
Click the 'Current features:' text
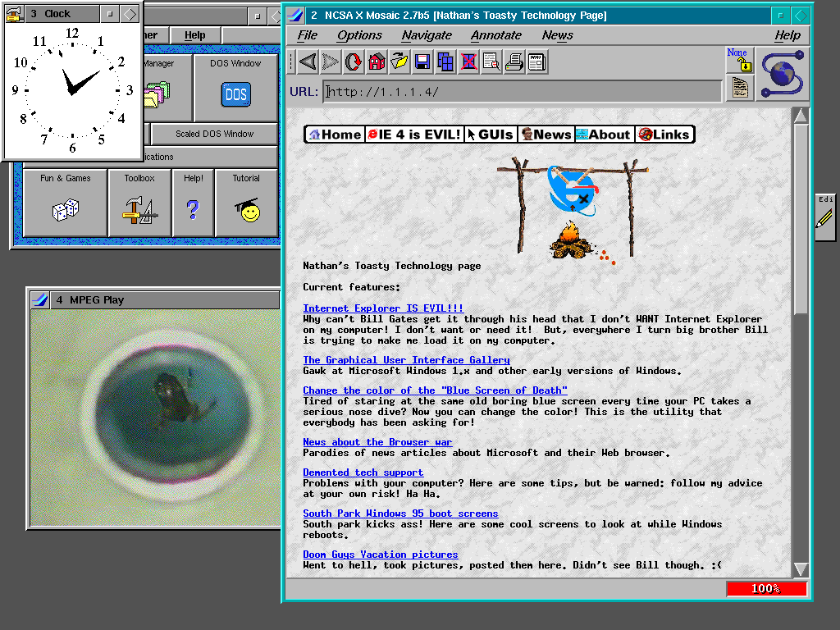point(351,287)
